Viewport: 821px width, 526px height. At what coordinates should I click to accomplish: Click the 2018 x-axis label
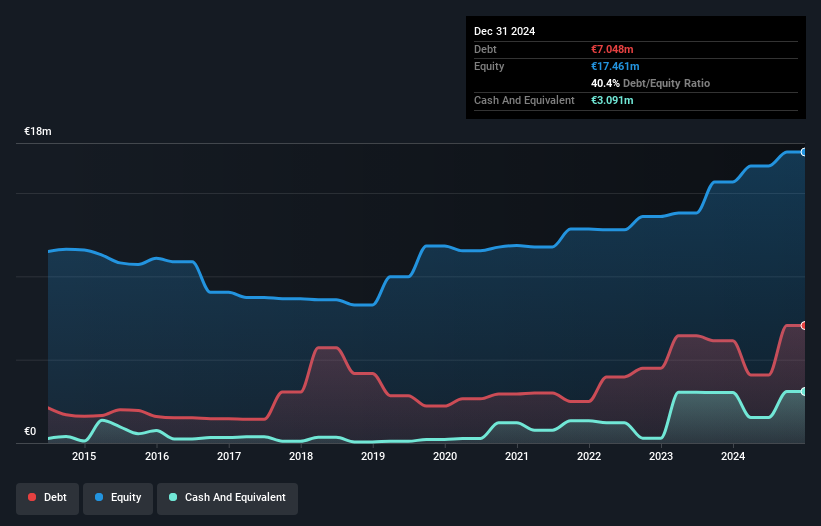pyautogui.click(x=301, y=456)
